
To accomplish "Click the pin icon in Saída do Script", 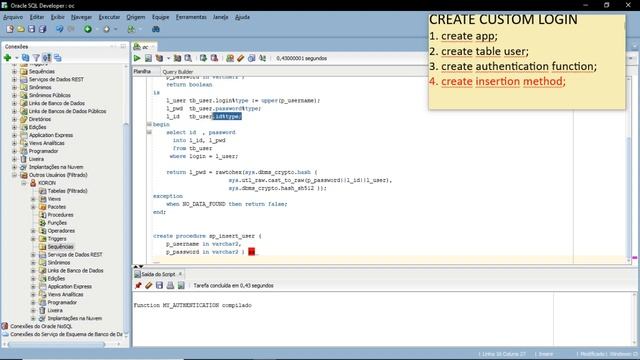I will pyautogui.click(x=138, y=285).
